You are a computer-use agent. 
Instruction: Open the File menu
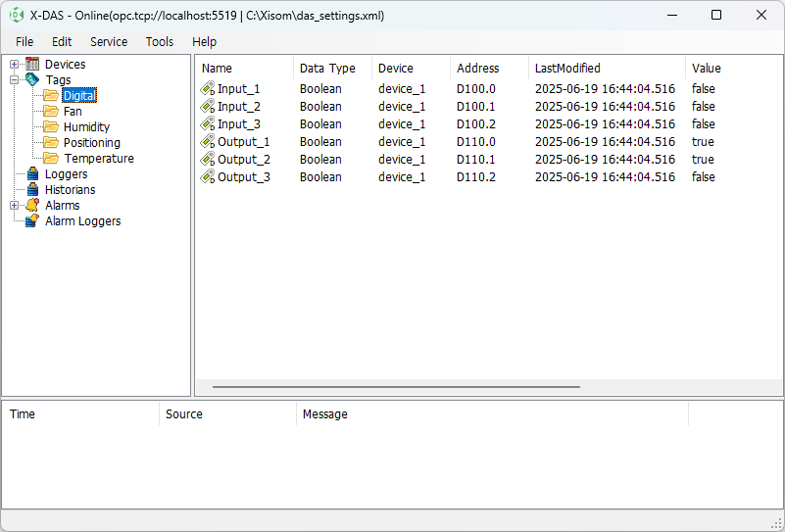pyautogui.click(x=25, y=42)
